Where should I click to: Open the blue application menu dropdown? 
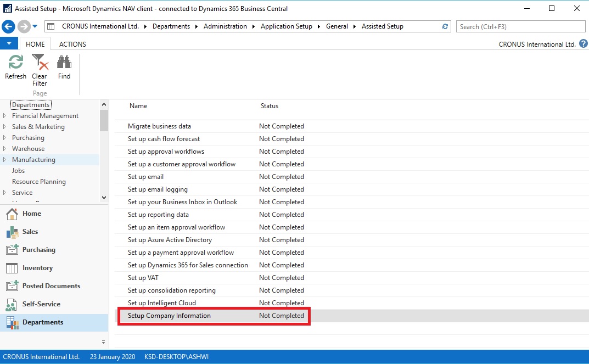pos(9,44)
